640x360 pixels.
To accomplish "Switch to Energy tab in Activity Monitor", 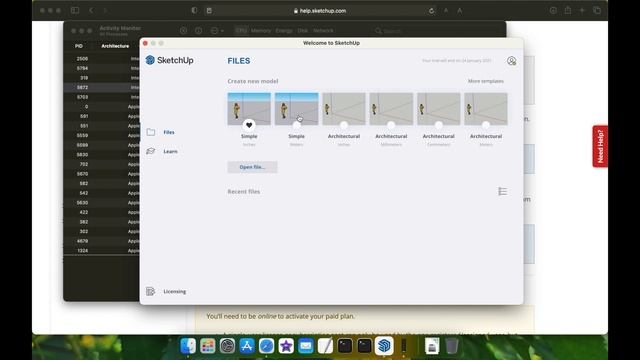I will point(284,30).
